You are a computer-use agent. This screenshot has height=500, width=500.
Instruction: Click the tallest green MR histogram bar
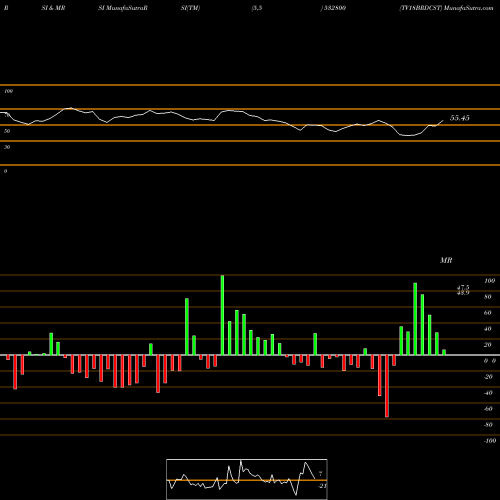click(222, 315)
